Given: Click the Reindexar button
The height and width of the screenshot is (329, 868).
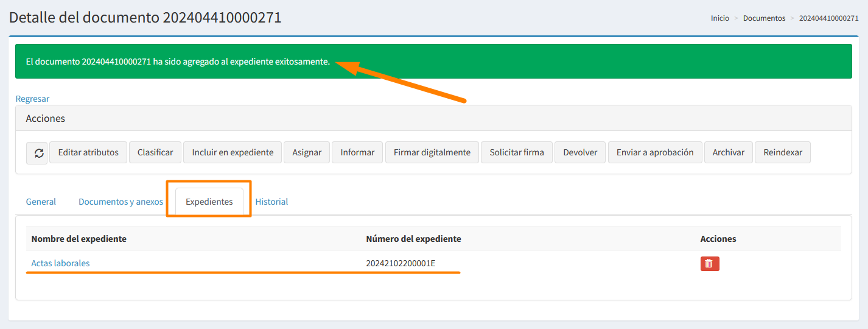Looking at the screenshot, I should [783, 152].
